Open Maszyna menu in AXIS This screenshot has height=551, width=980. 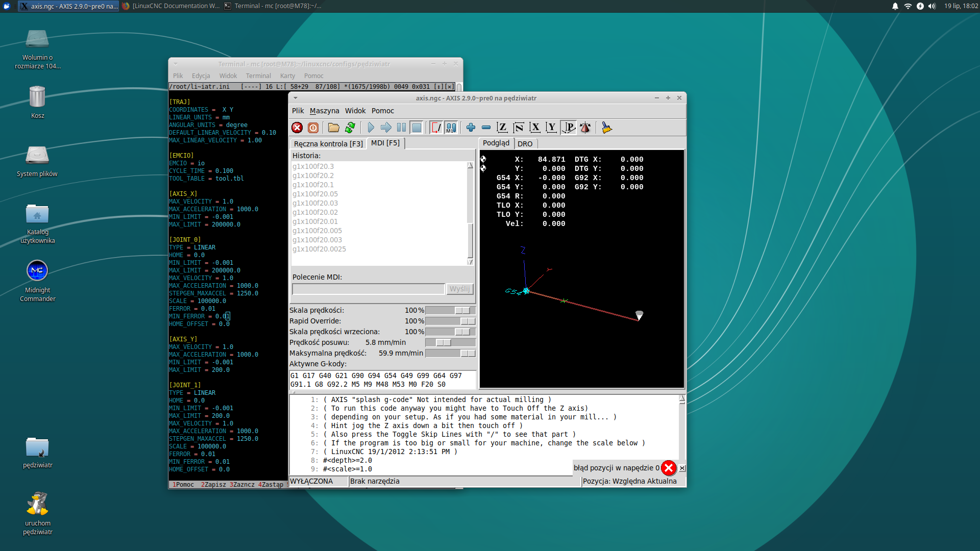point(324,111)
